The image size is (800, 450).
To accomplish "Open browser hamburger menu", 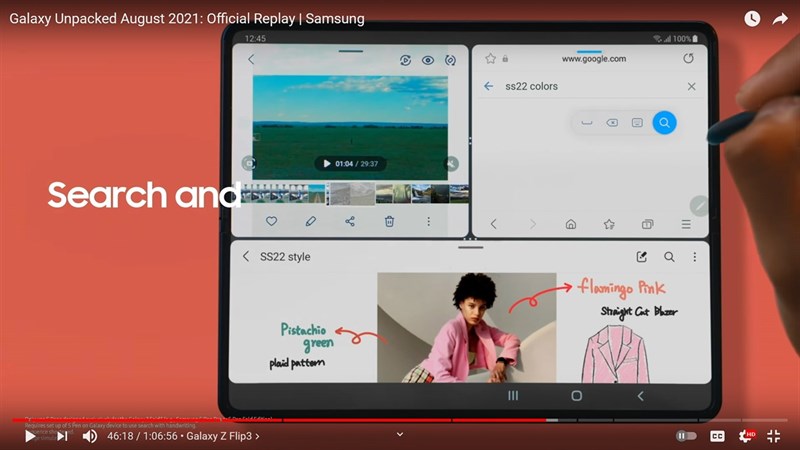I will click(686, 224).
